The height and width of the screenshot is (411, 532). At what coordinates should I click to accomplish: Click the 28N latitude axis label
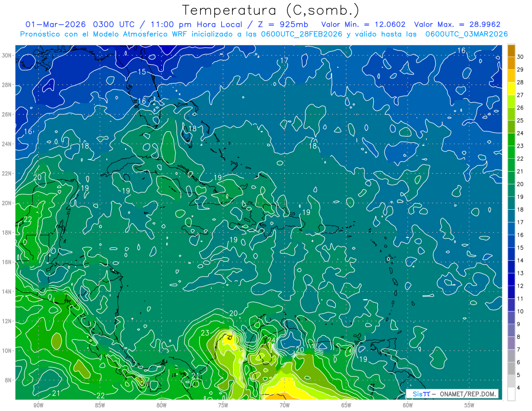click(7, 85)
